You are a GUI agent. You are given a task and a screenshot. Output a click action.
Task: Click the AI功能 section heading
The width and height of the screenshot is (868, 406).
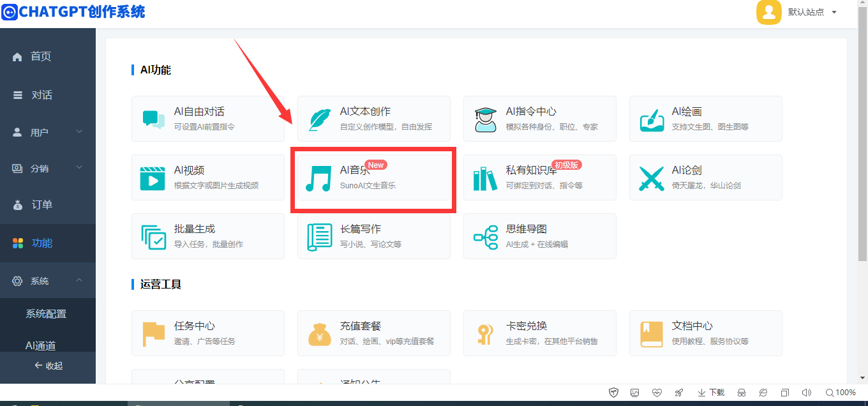pyautogui.click(x=156, y=70)
